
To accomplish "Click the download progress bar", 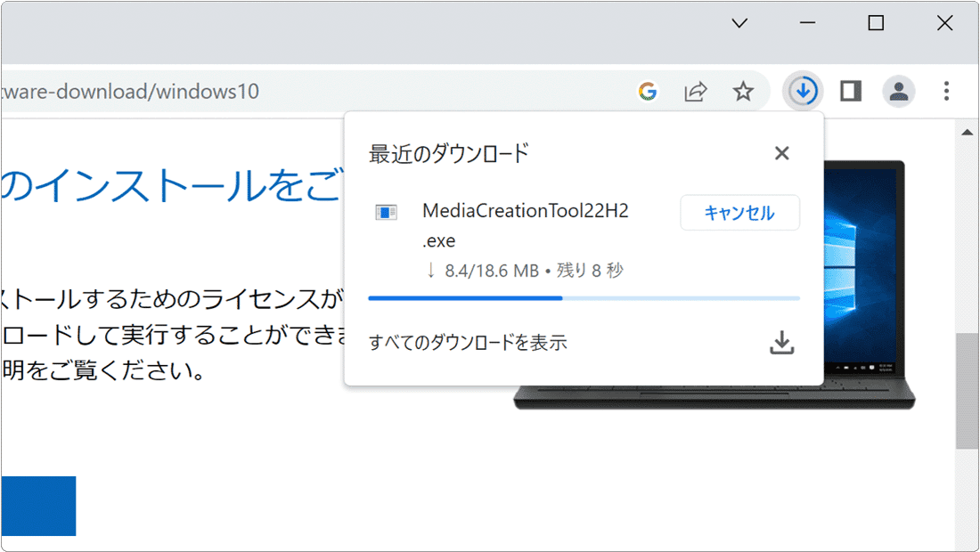I will 584,298.
